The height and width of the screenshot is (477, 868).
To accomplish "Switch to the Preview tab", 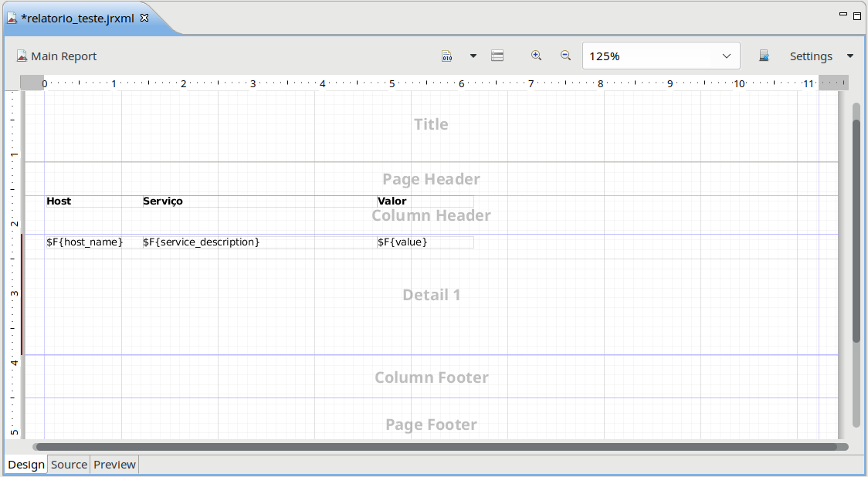I will pyautogui.click(x=114, y=465).
